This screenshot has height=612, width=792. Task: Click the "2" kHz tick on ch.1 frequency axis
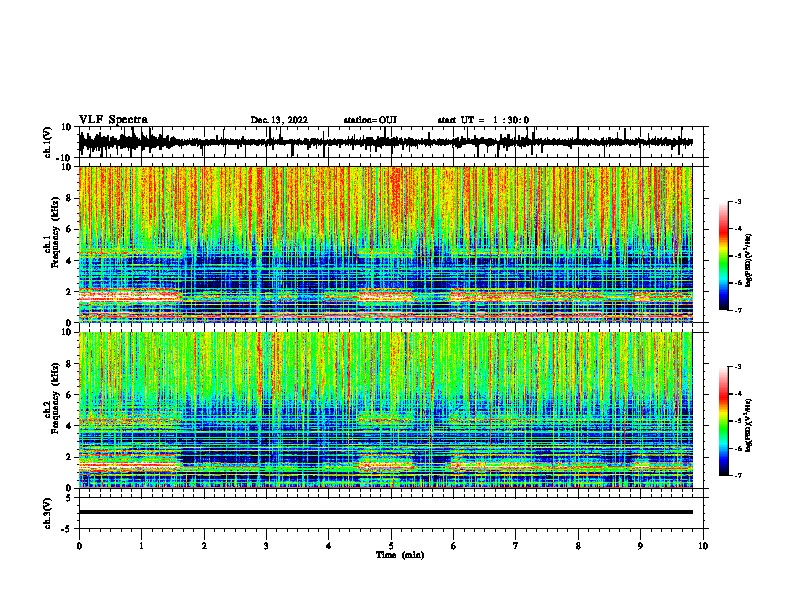(x=69, y=292)
